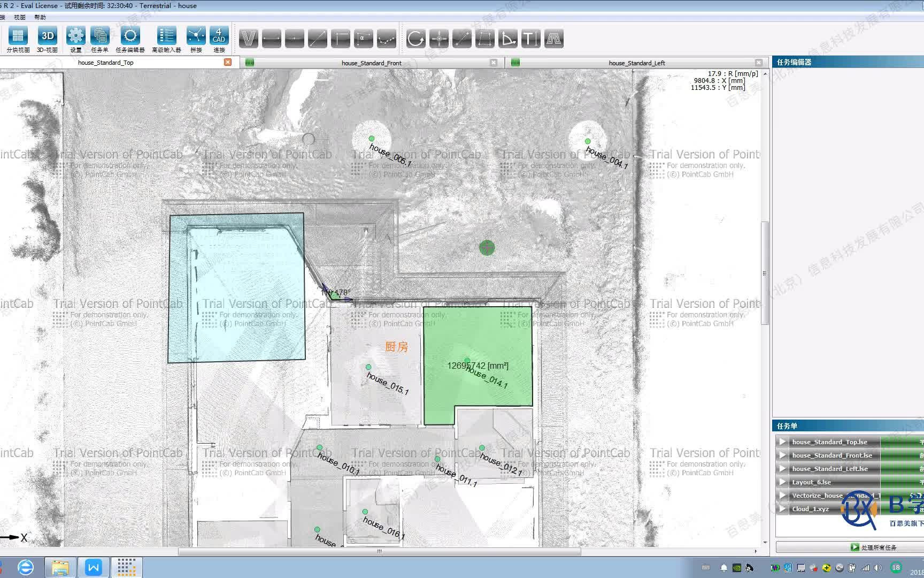924x578 pixels.
Task: Switch to house_Standard_Top tab
Action: click(106, 63)
